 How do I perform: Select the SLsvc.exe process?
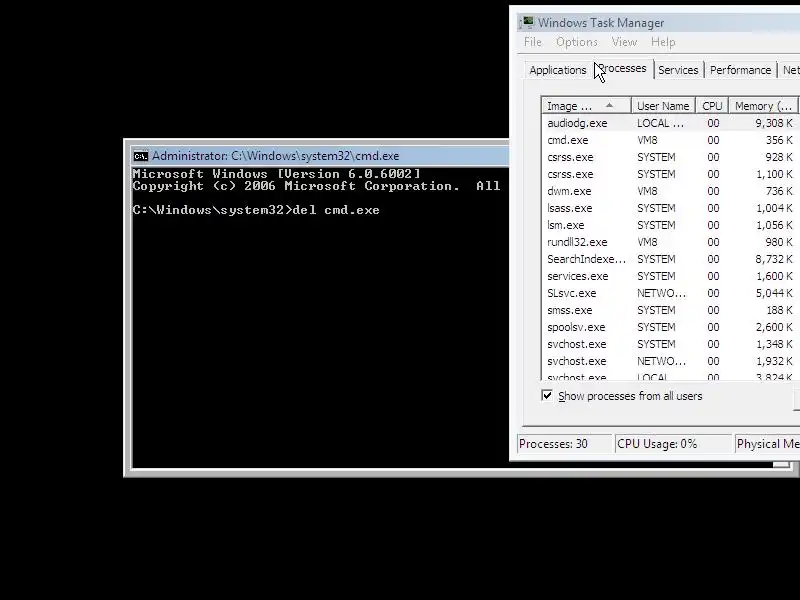tap(670, 293)
